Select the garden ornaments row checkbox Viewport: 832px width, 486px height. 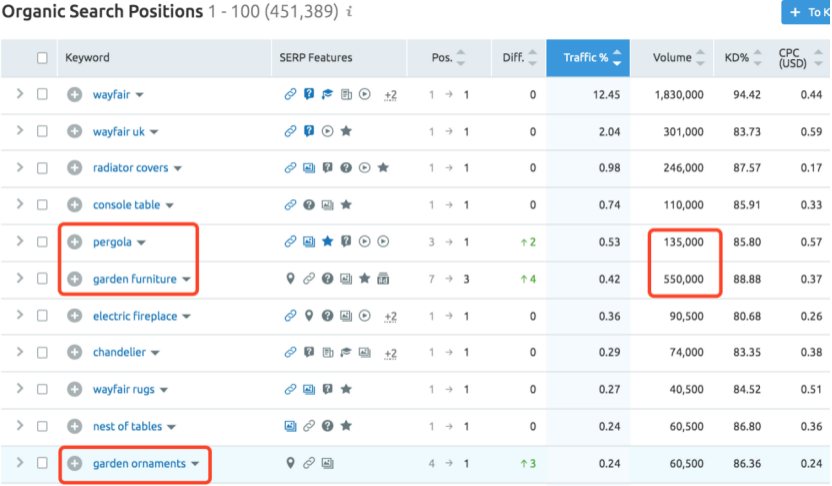point(42,463)
